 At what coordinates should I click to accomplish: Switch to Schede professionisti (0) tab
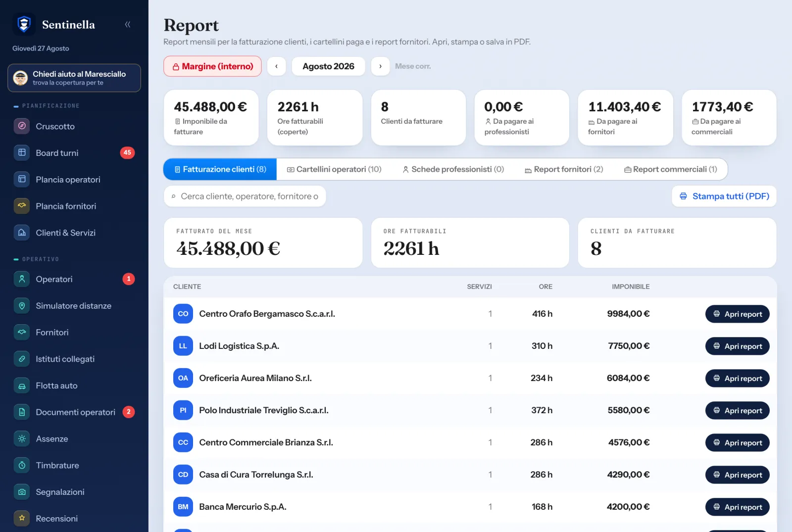tap(453, 169)
